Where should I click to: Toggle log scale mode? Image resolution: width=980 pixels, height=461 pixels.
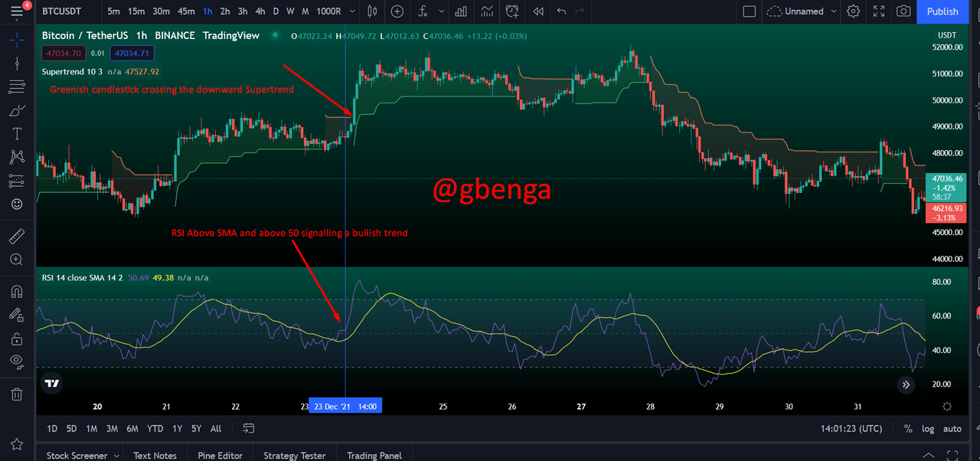(x=928, y=429)
